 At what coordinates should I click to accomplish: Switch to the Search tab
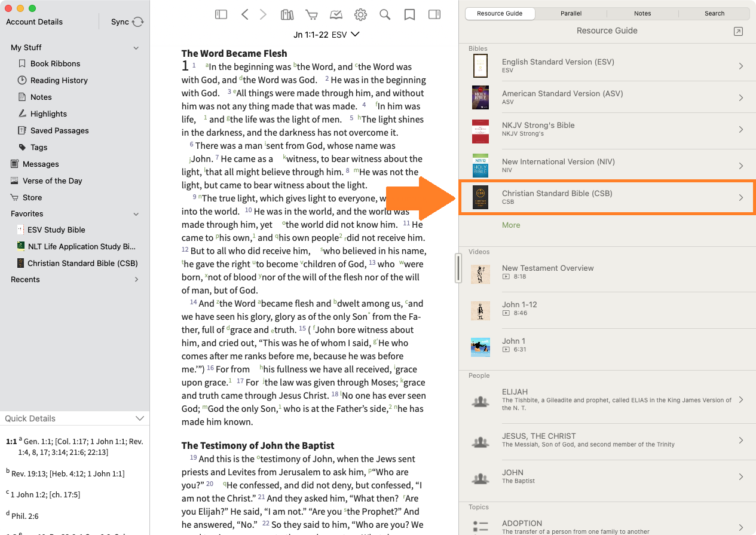(714, 13)
